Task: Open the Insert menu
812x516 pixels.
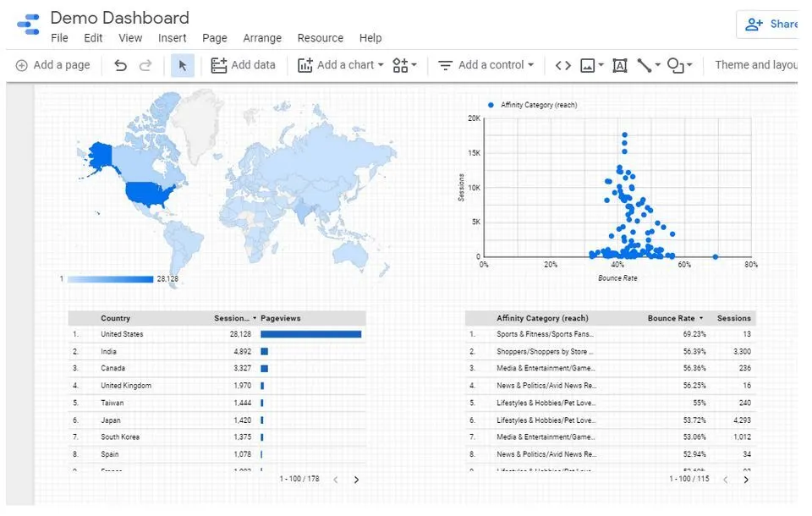Action: coord(172,38)
